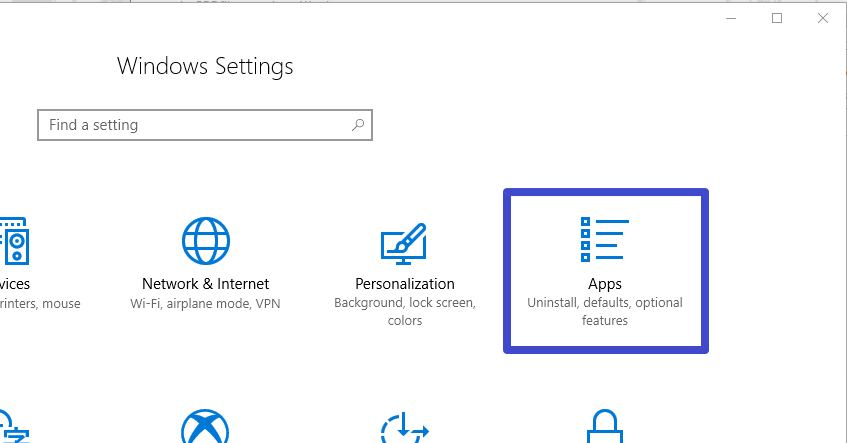The height and width of the screenshot is (443, 847).
Task: Click "Uninstall, defaults, optional features" description
Action: click(605, 312)
